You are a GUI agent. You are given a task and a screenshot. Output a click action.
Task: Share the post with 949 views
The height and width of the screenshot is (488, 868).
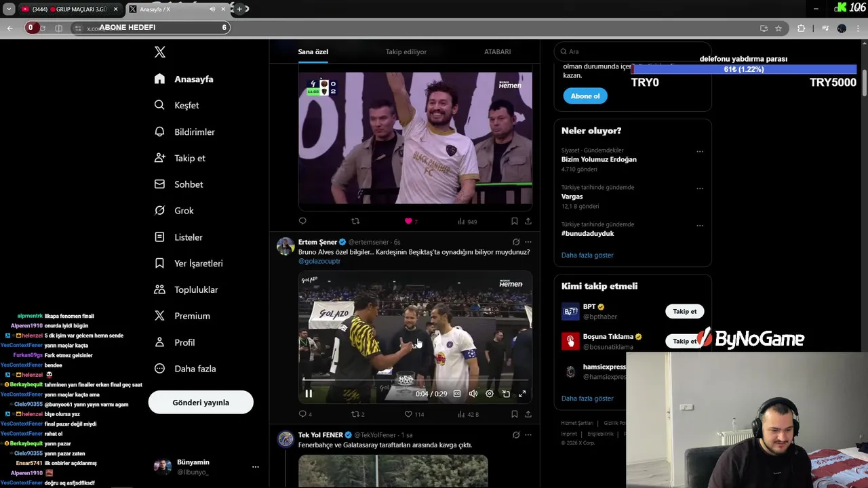tap(528, 221)
